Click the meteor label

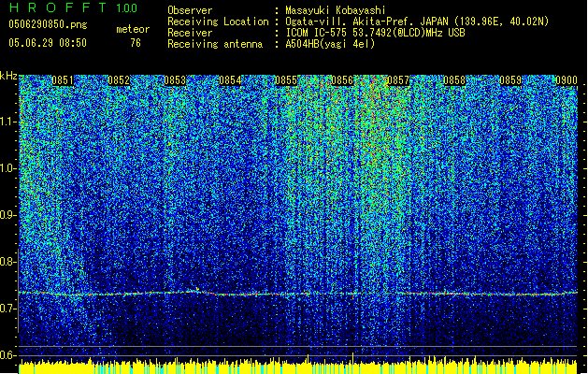tap(133, 29)
